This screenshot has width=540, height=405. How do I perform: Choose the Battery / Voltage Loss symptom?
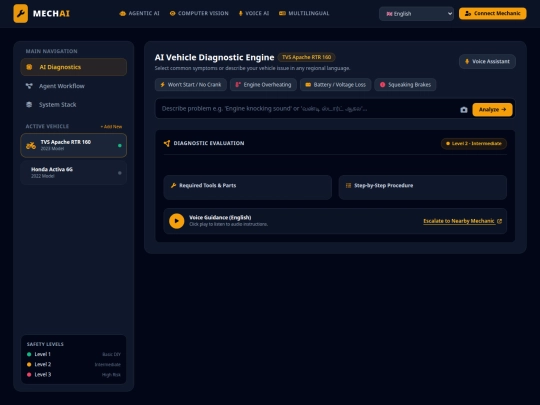[335, 85]
